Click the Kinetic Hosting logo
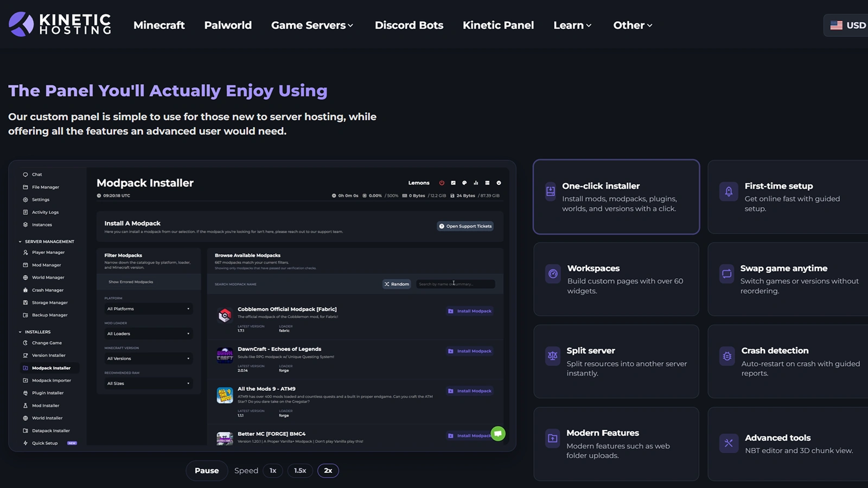The height and width of the screenshot is (488, 868). click(x=60, y=24)
